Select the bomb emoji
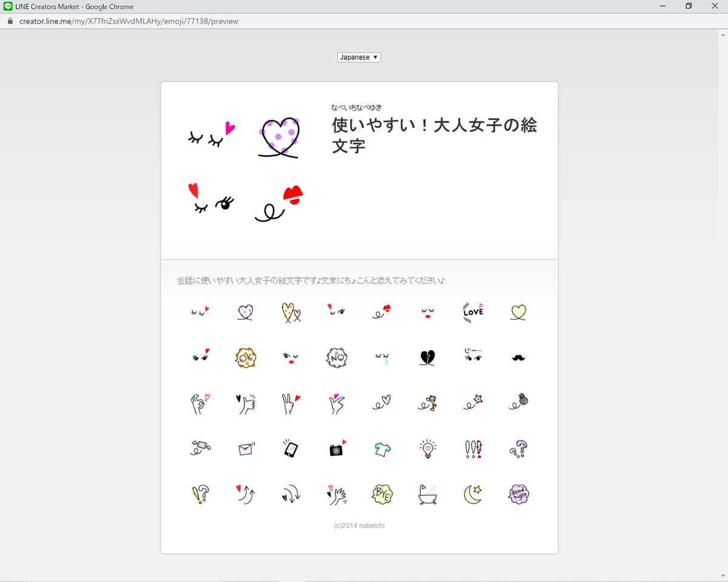Screen dimensions: 728x582 tap(518, 401)
